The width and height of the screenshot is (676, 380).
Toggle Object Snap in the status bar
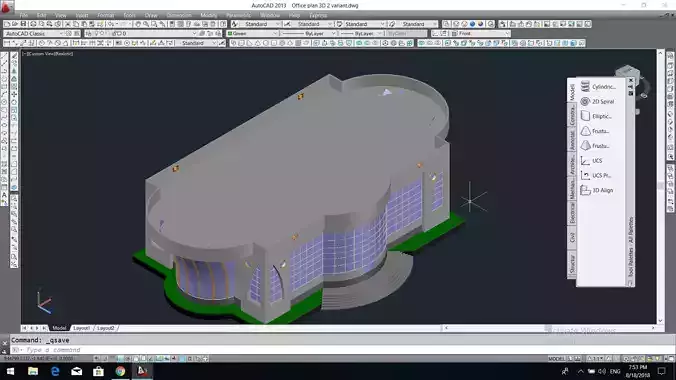135,358
